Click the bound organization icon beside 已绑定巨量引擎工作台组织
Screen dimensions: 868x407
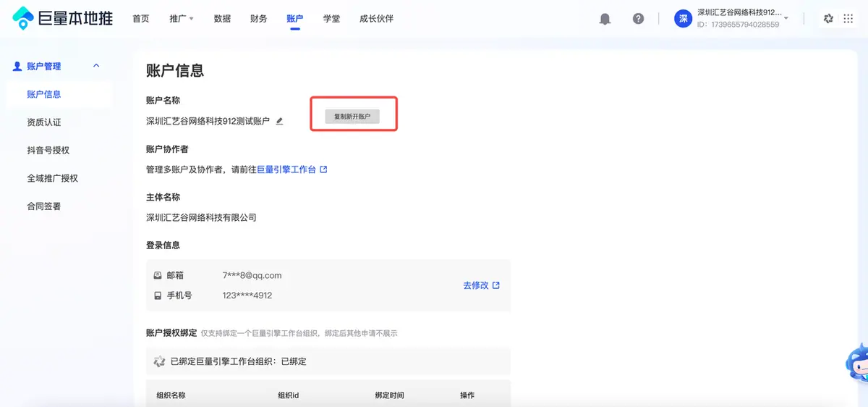159,361
